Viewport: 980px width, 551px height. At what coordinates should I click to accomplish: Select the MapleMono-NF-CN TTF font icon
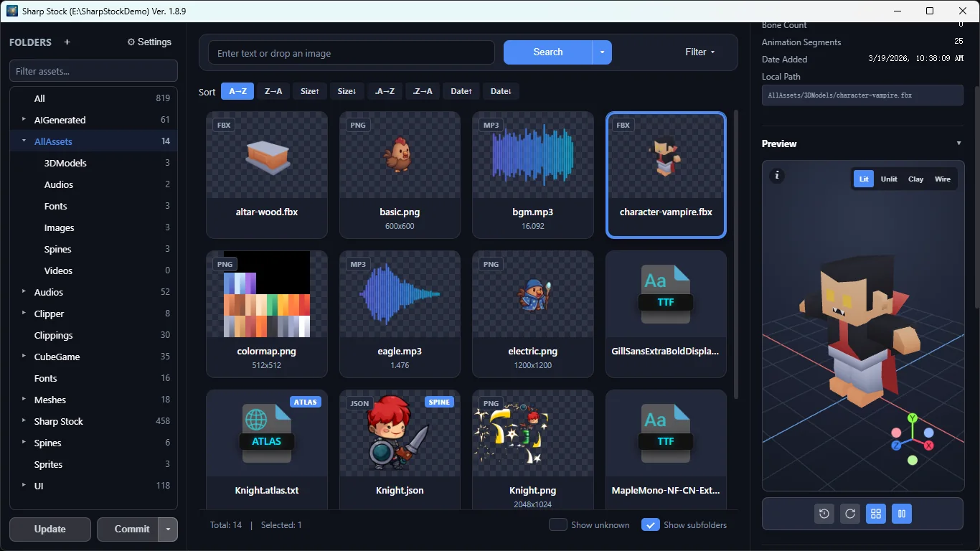[666, 433]
